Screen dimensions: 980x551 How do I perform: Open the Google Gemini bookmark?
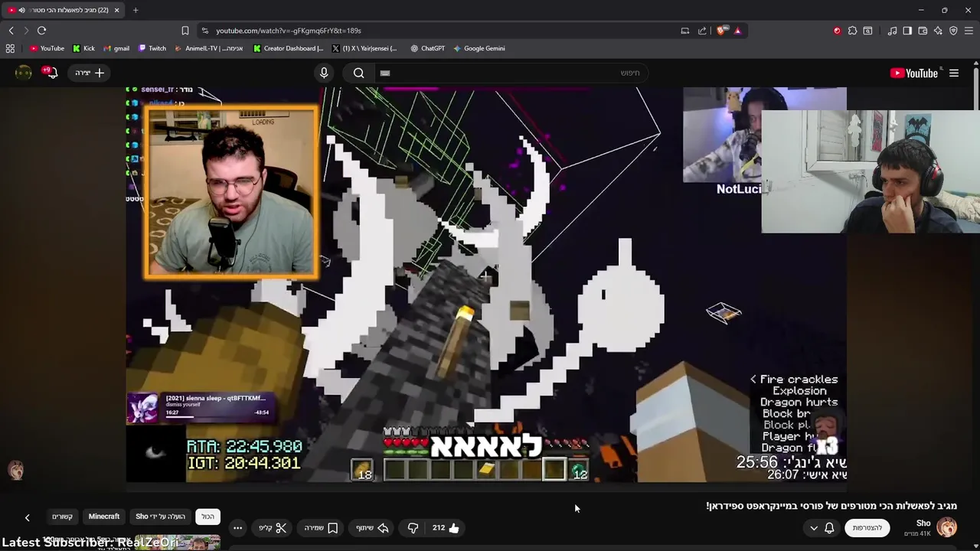click(x=479, y=48)
